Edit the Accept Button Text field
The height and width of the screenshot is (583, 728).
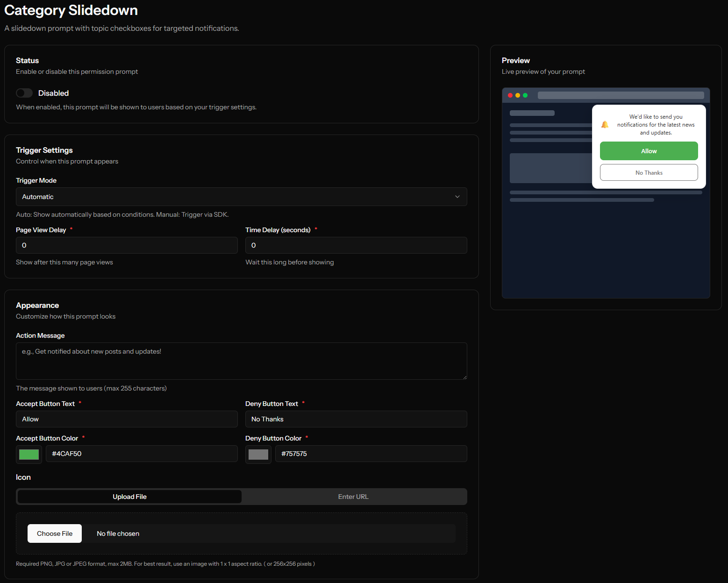[127, 419]
